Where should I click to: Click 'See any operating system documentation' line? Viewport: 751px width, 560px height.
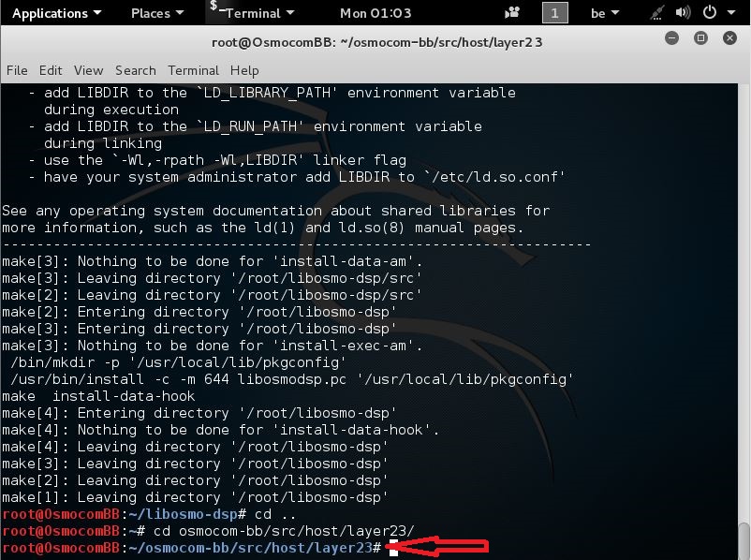276,211
